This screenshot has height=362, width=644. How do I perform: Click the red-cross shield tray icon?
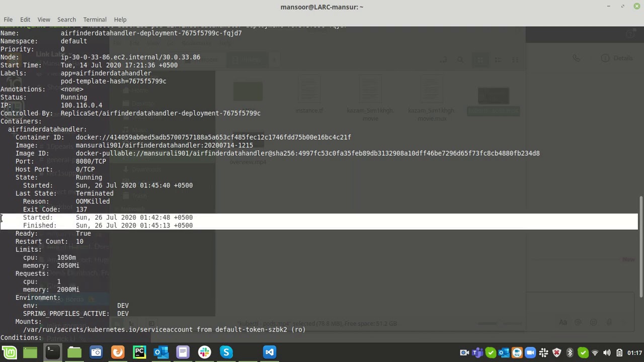556,352
